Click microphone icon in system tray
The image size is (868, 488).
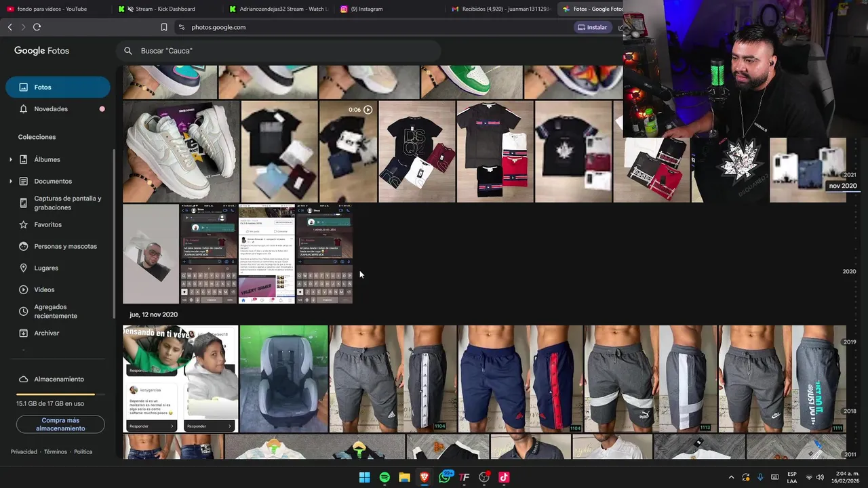(760, 477)
